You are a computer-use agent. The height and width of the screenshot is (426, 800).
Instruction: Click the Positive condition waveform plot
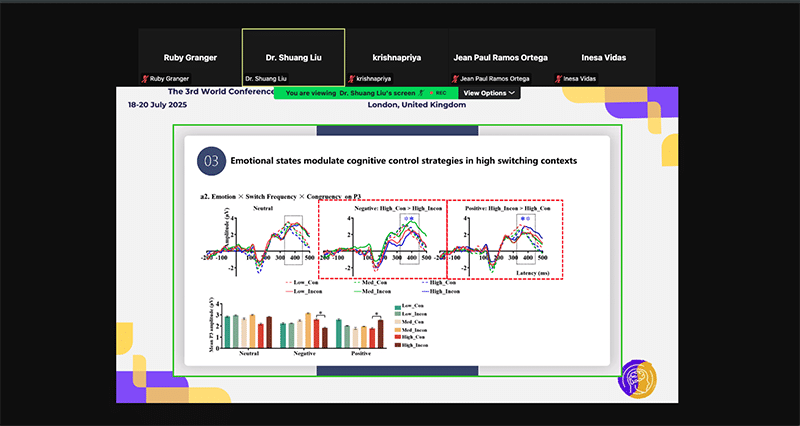(x=506, y=238)
